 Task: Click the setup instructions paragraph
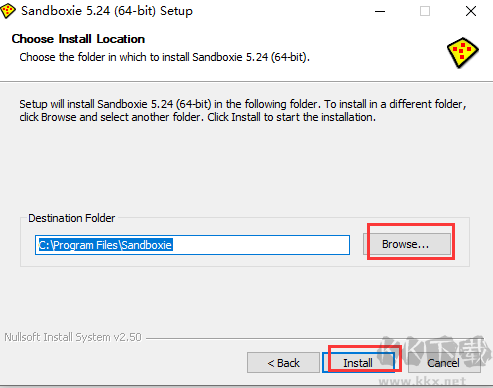(x=243, y=111)
